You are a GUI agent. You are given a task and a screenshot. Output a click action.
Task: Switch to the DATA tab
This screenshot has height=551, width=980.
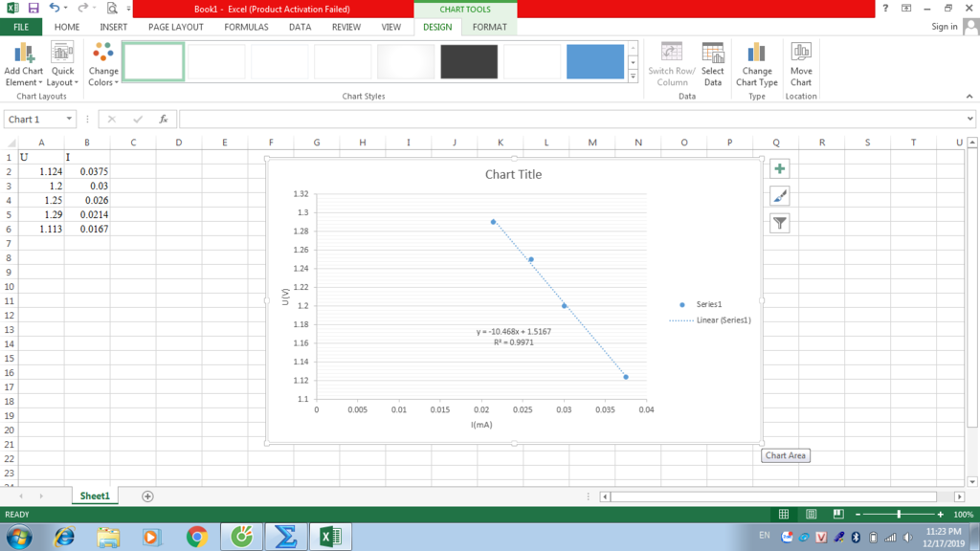(x=300, y=27)
